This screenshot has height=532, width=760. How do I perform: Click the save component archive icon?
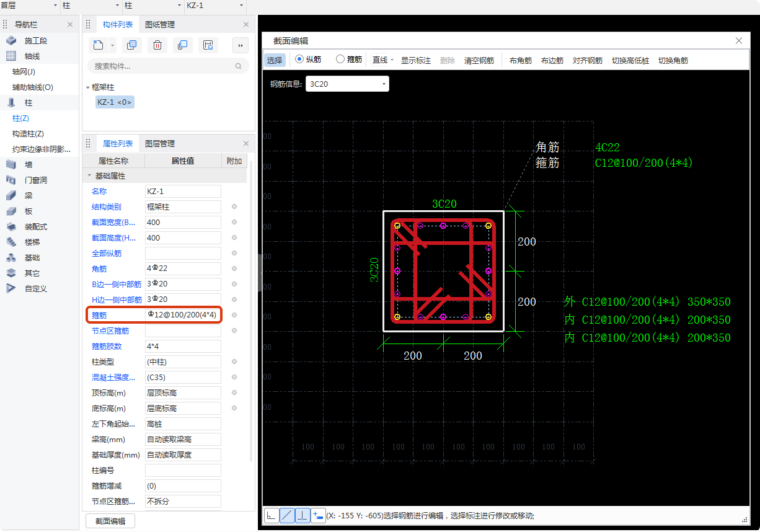(208, 45)
